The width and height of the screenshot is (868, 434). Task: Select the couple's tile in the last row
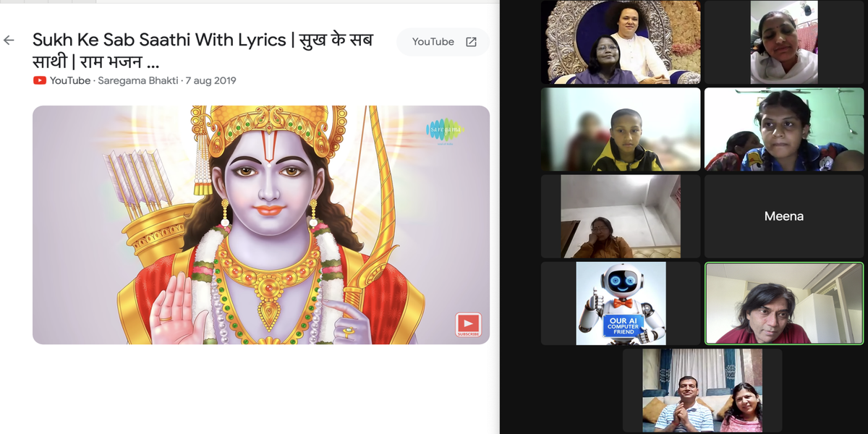(x=702, y=391)
